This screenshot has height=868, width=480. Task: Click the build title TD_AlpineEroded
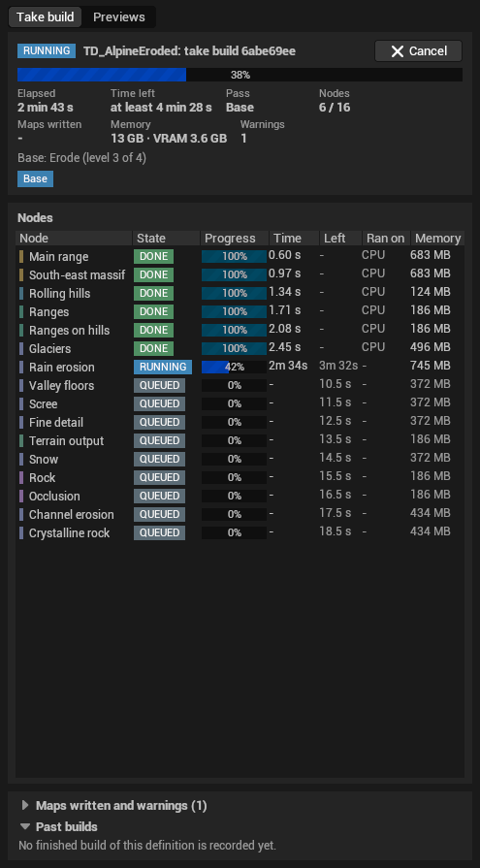(x=189, y=51)
